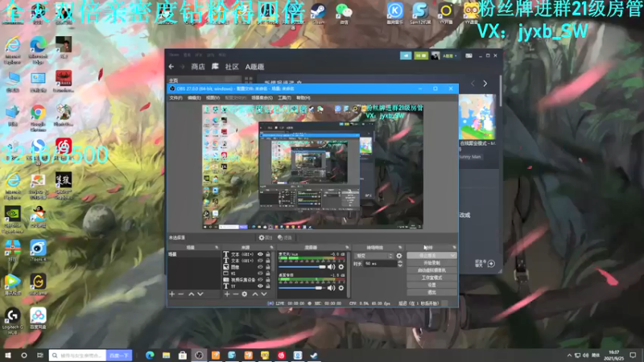Screen dimensions: 644x362
Task: Open Steam Big Picture mode icon
Action: point(469,56)
